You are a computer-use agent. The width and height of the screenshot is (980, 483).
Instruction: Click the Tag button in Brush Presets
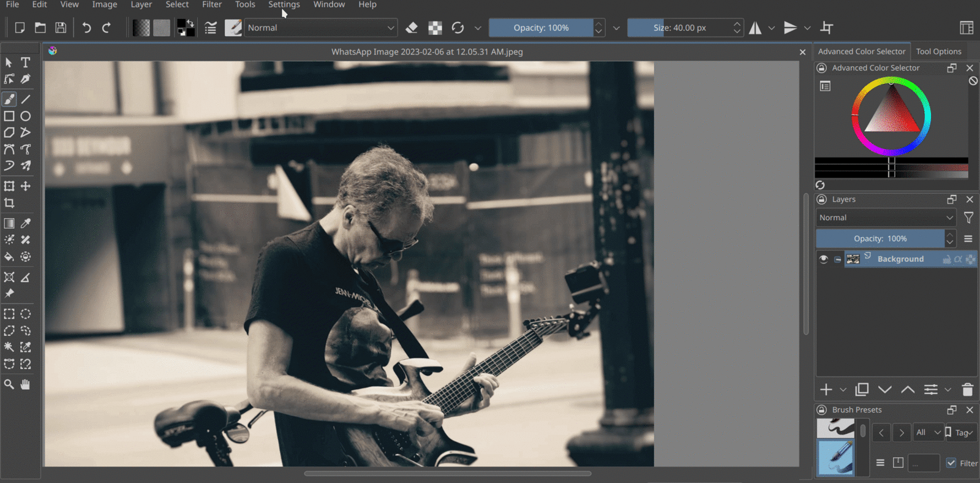point(963,433)
